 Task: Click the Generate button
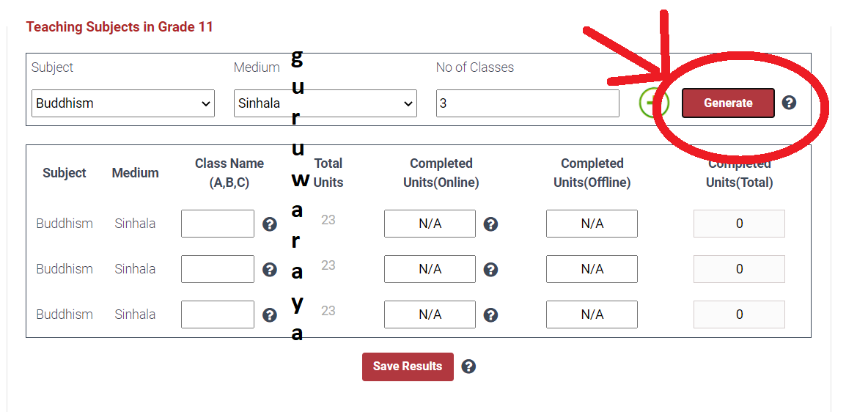tap(728, 103)
